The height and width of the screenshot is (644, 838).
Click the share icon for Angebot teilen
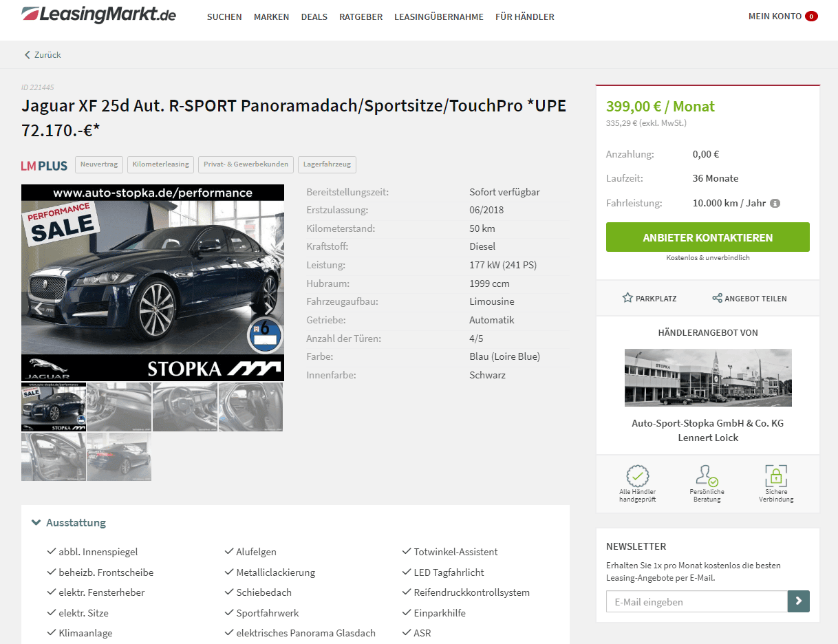pyautogui.click(x=717, y=298)
